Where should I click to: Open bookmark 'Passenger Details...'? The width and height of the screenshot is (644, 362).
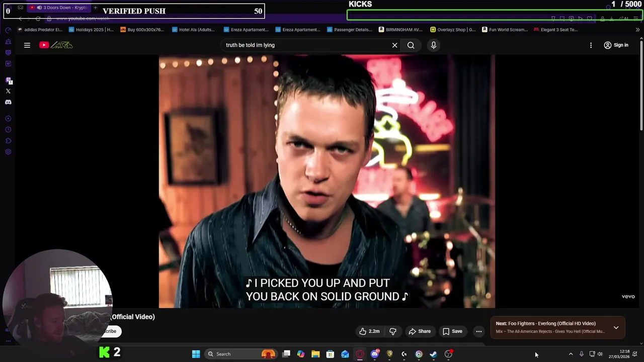[349, 30]
